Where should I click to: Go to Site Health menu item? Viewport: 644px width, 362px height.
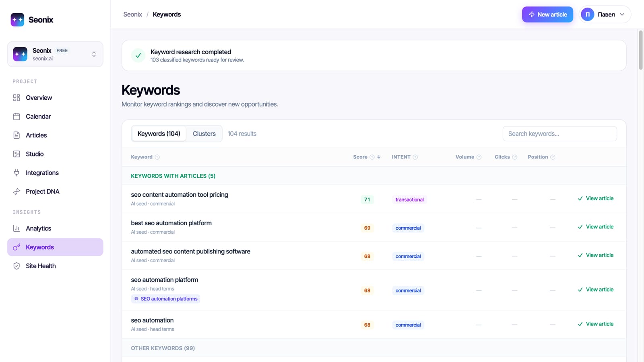55,266
